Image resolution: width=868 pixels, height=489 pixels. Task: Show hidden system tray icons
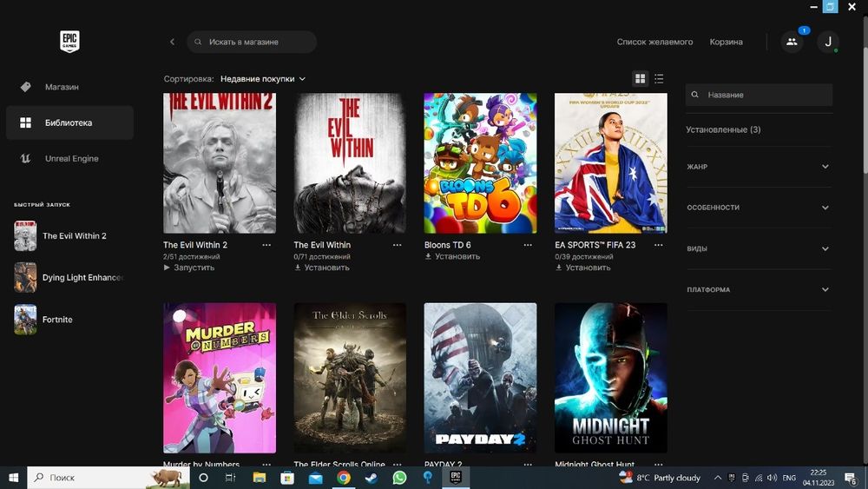click(718, 478)
